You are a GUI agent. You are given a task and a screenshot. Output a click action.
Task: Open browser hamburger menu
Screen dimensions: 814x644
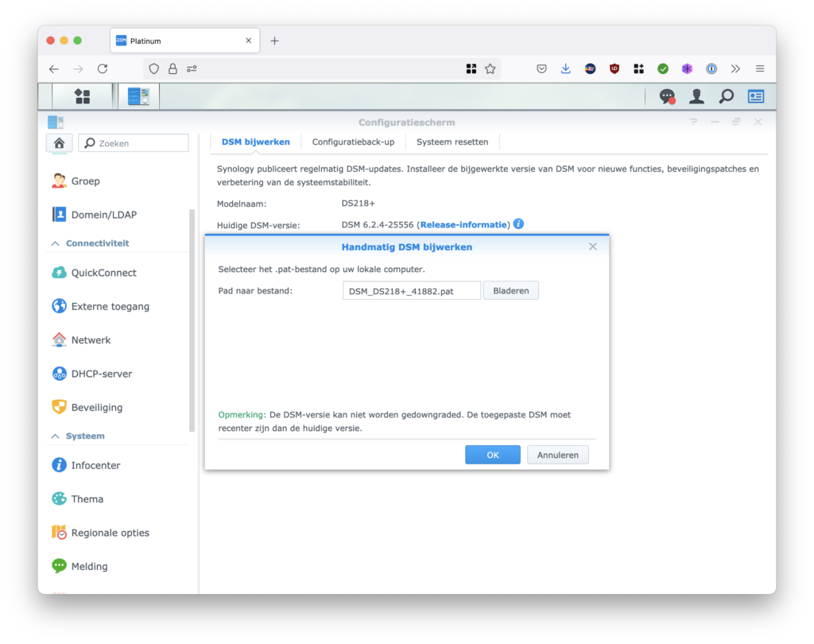(760, 68)
